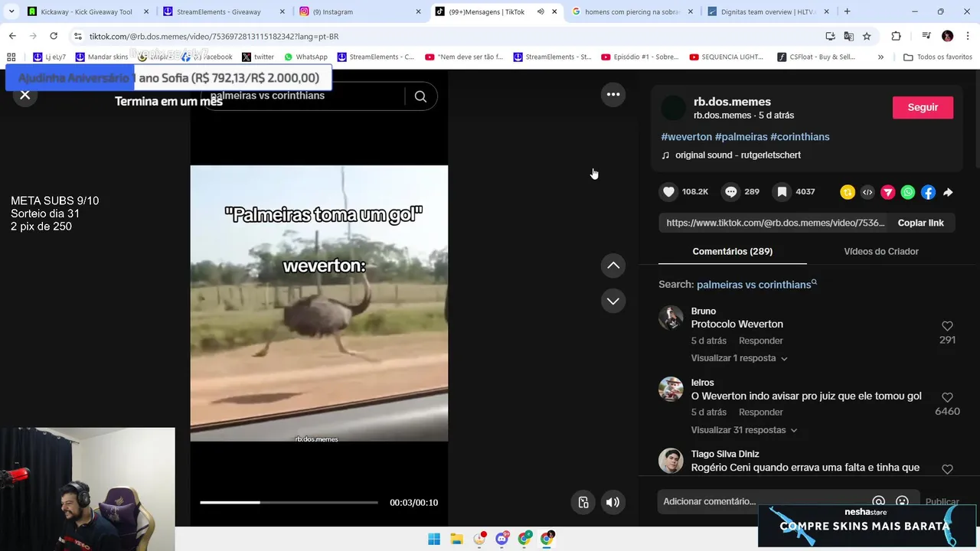Switch to Dignitas team overview HLTV tab
The width and height of the screenshot is (980, 551).
point(769,11)
